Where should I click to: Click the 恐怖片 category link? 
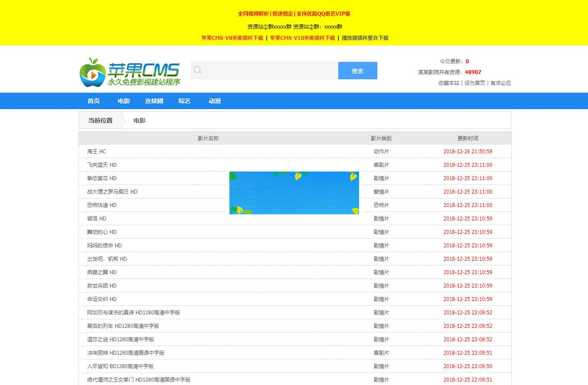381,205
